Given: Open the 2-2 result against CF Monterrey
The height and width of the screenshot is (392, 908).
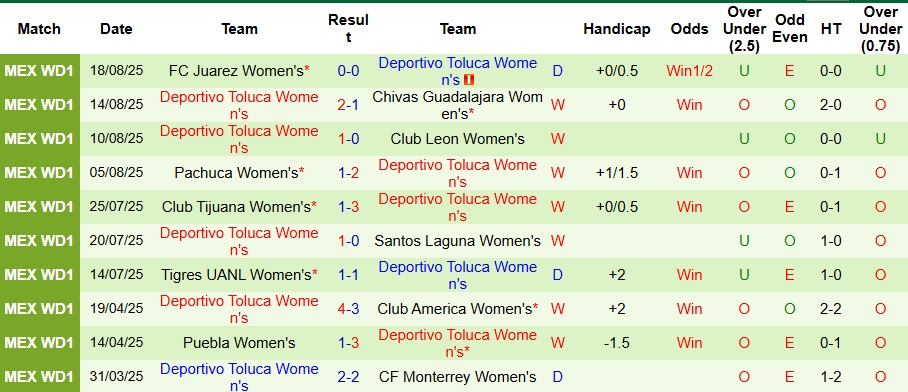Looking at the screenshot, I should (x=349, y=377).
